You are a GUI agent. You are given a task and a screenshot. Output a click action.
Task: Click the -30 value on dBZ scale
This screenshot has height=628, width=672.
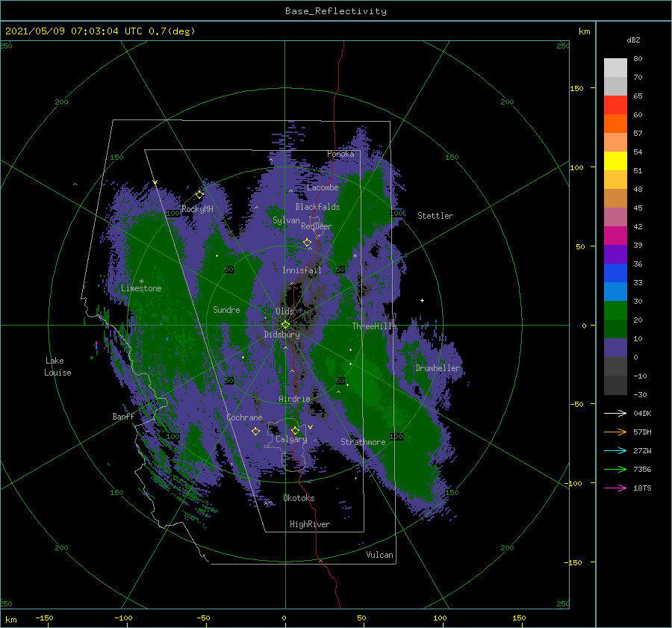(641, 394)
